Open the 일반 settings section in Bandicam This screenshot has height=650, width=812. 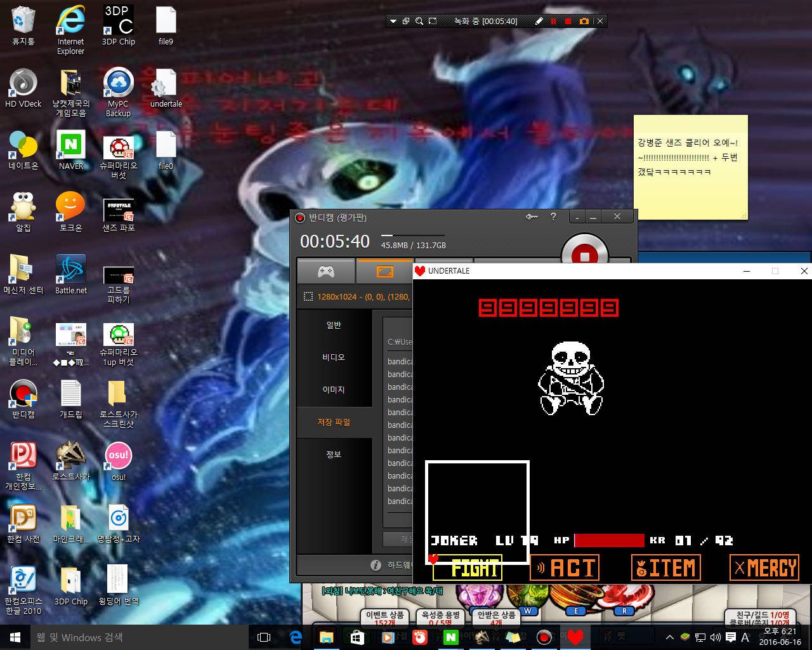pyautogui.click(x=334, y=325)
